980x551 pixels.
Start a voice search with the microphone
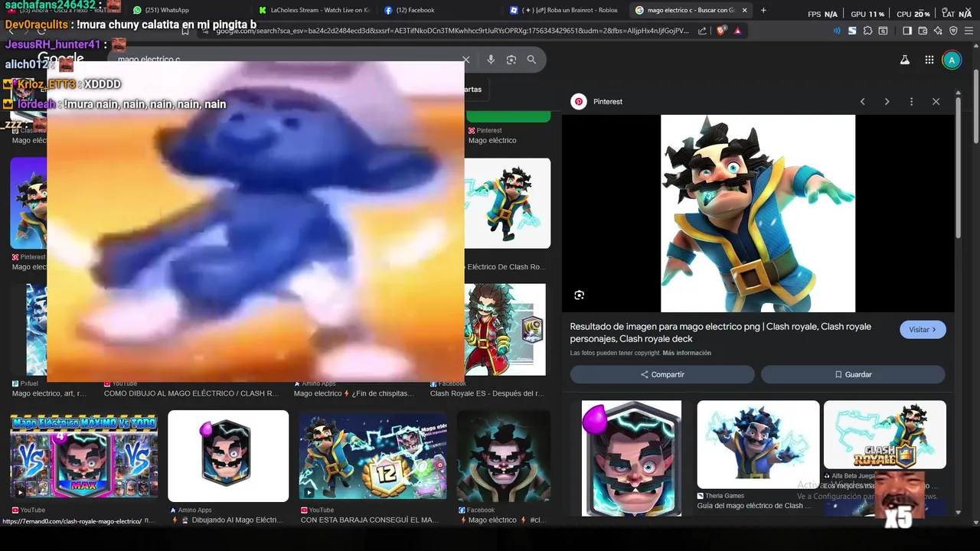491,60
